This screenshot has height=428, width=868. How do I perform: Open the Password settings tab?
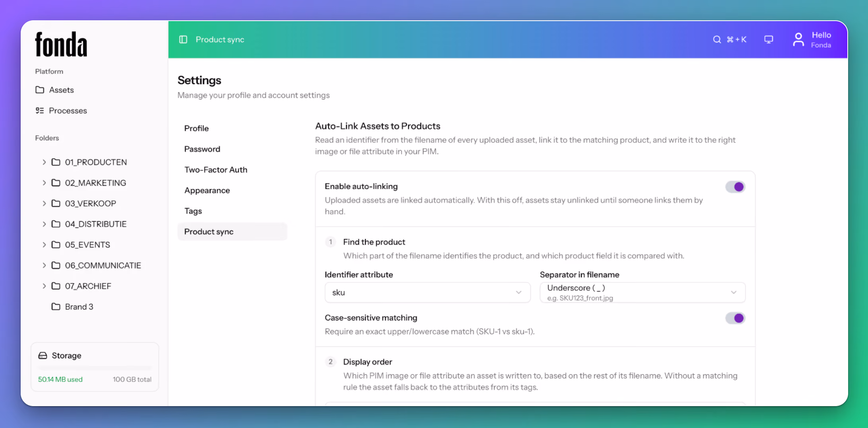[232, 149]
